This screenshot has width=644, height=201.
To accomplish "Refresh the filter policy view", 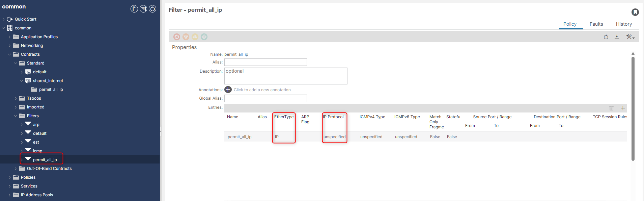I will tap(606, 37).
